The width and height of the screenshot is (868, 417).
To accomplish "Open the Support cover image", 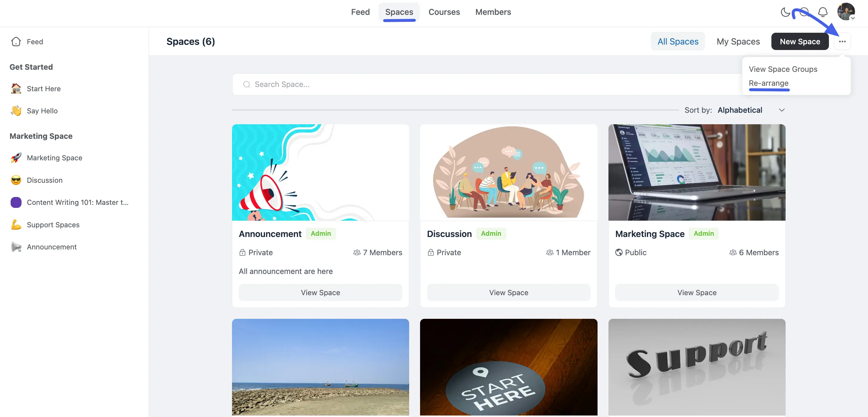I will 697,367.
